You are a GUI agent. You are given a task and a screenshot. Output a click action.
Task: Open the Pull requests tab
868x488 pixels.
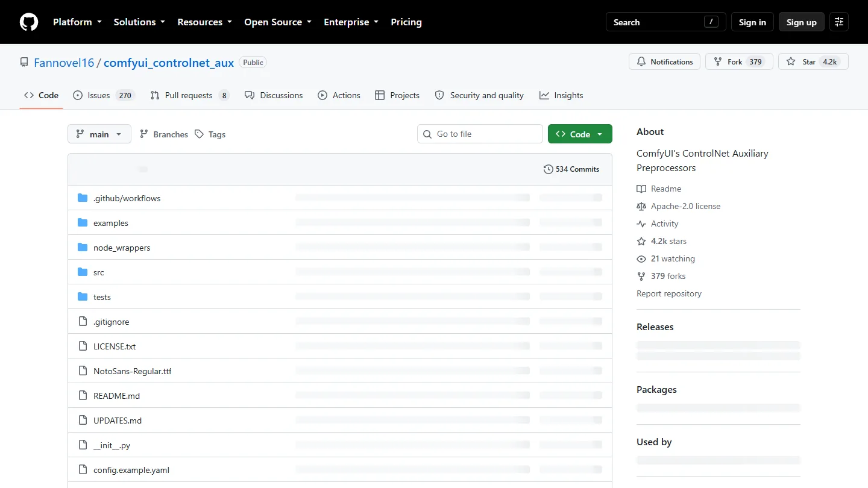(x=189, y=95)
